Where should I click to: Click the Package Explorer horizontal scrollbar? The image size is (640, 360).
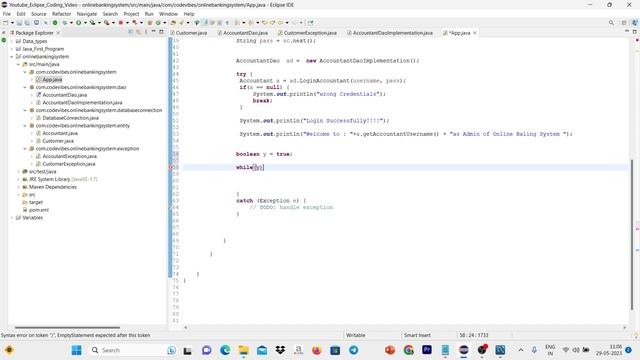click(67, 327)
